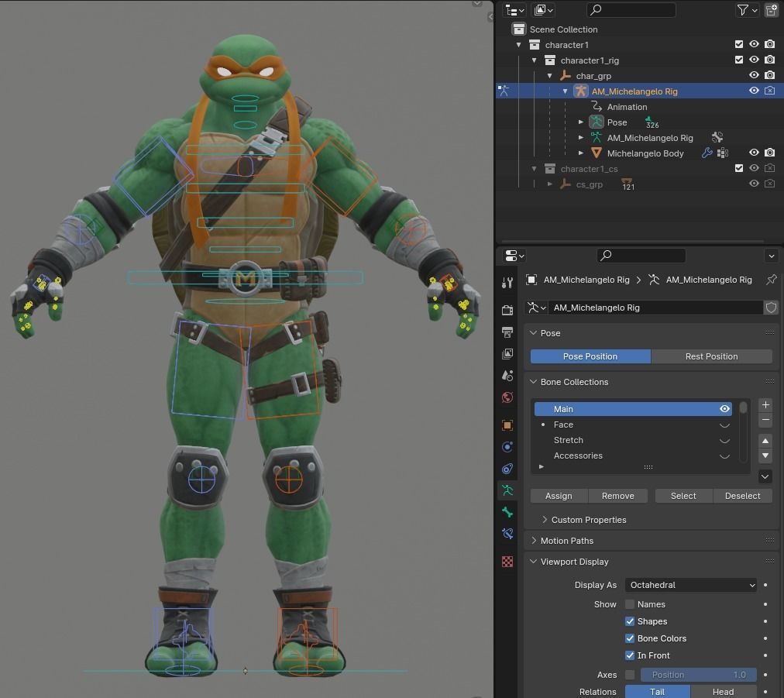Screen dimensions: 784x698
Task: Add a new bone collection with plus
Action: 765,405
